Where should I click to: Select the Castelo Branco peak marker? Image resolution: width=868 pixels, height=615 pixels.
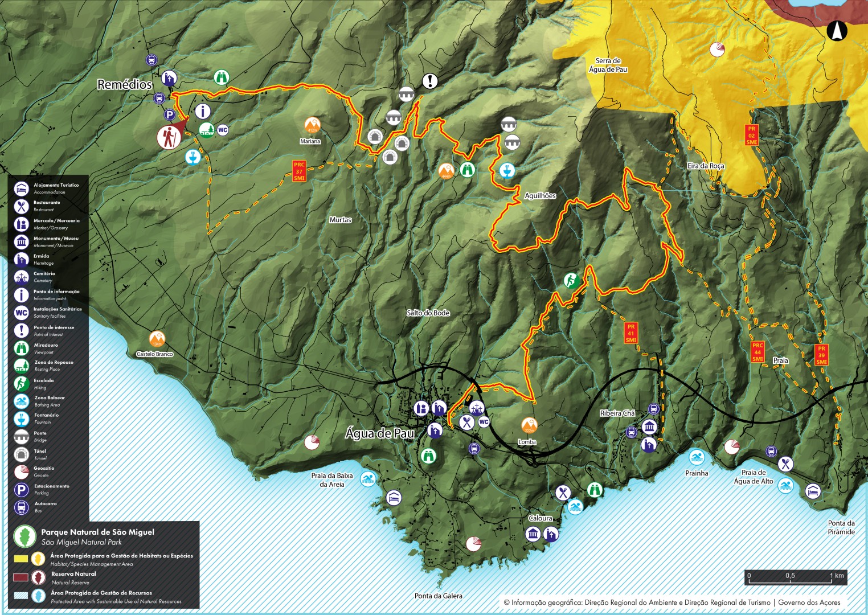(x=157, y=339)
